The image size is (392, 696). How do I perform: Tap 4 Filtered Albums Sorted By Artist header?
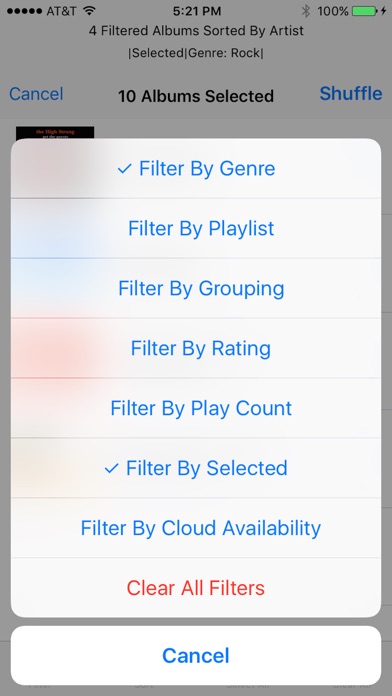coord(196,31)
